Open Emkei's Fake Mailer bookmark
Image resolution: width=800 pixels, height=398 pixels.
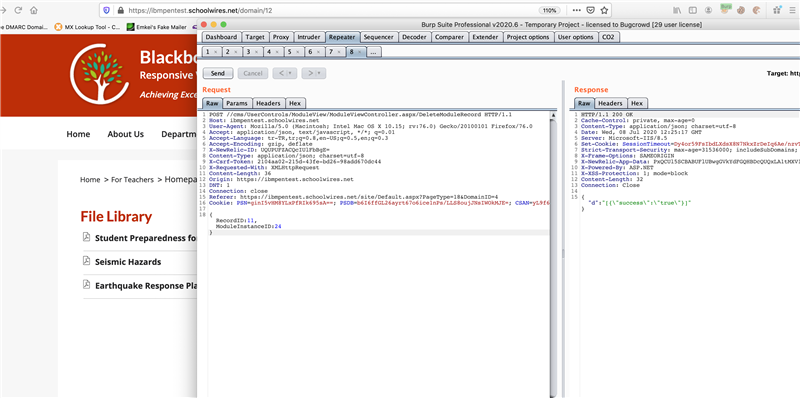click(x=156, y=27)
